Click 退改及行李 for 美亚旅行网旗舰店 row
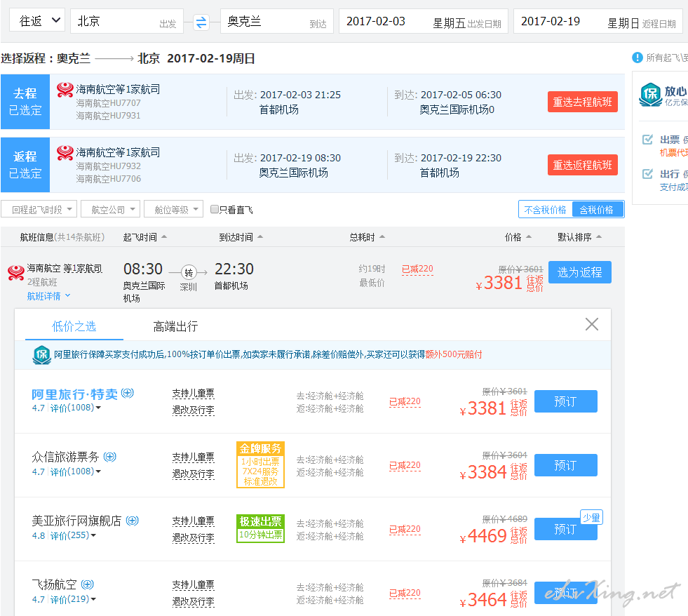Image resolution: width=688 pixels, height=616 pixels. [193, 538]
